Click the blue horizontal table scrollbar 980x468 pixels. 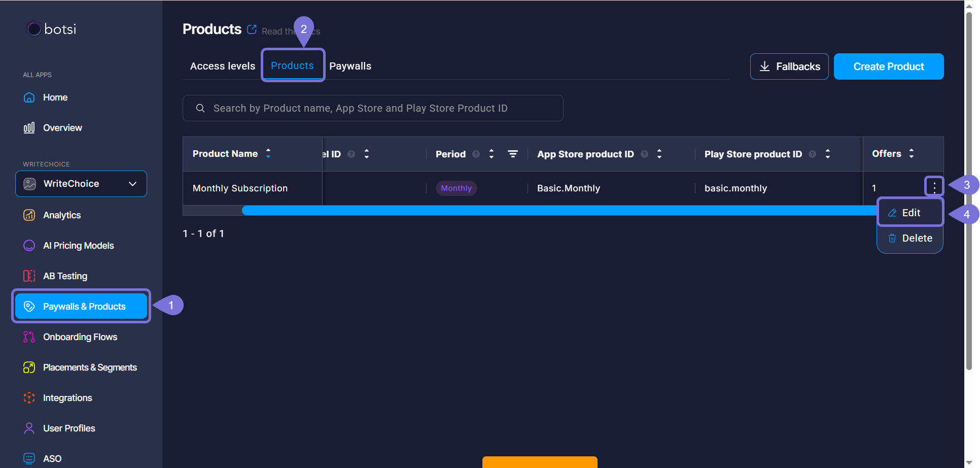558,211
